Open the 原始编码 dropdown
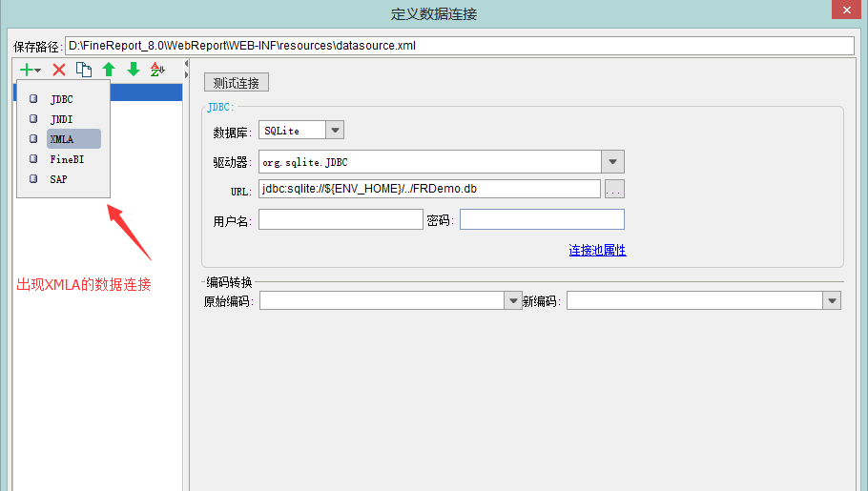Image resolution: width=868 pixels, height=491 pixels. (x=513, y=300)
